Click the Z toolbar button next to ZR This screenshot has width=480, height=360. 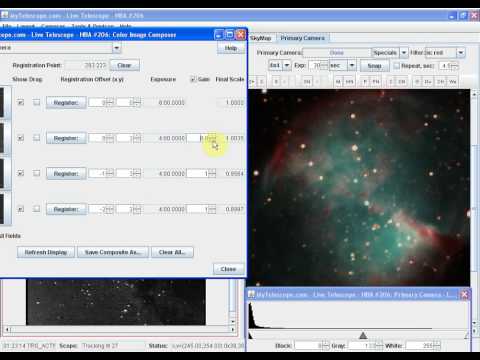coord(391,81)
